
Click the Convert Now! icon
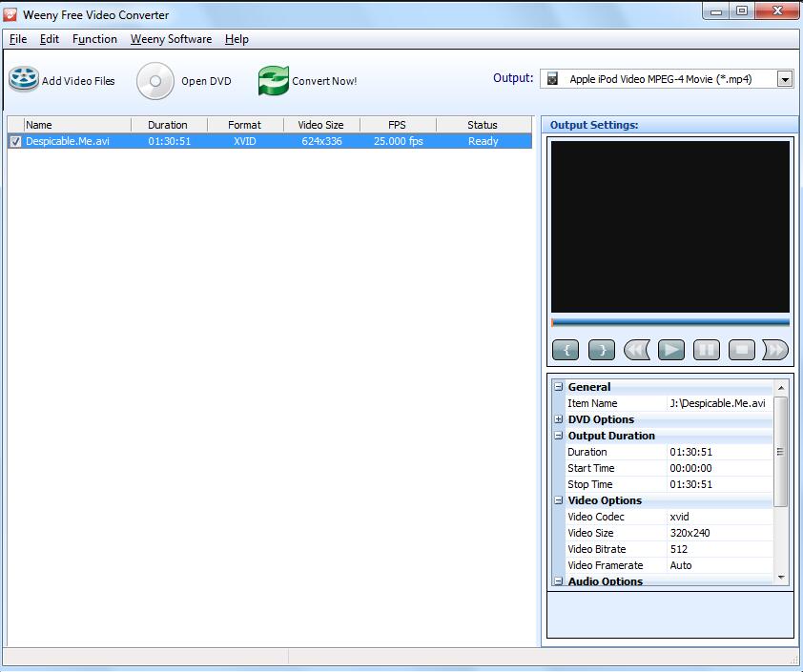[x=272, y=81]
